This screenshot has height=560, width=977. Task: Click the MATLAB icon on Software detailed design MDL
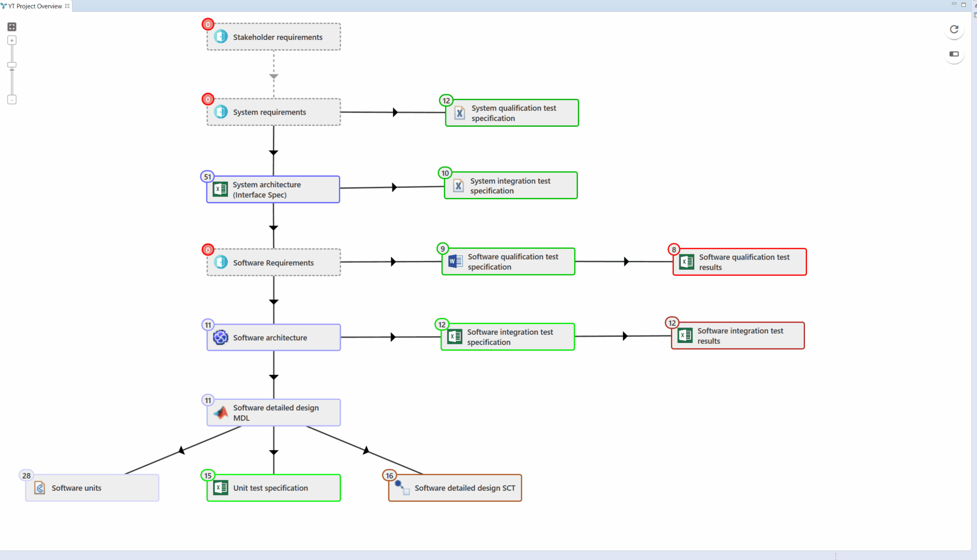pos(220,413)
